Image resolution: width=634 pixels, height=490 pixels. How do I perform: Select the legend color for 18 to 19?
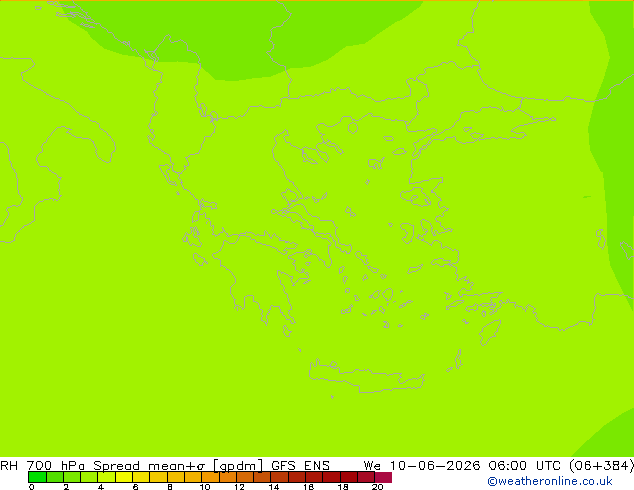pos(349,477)
